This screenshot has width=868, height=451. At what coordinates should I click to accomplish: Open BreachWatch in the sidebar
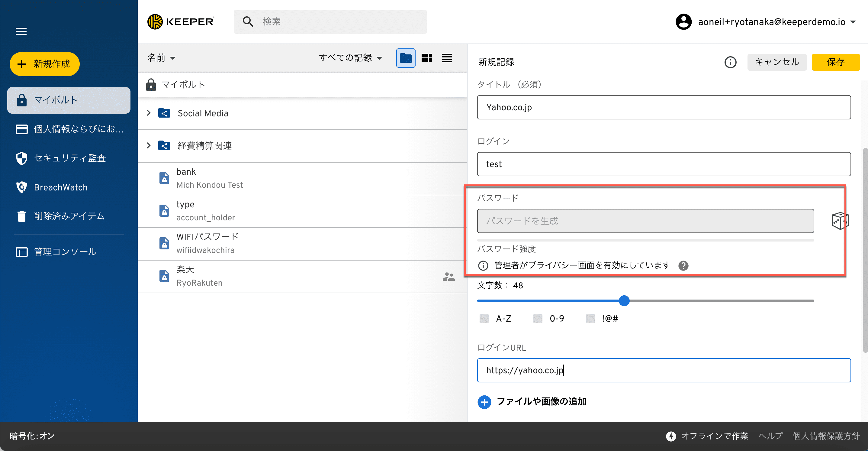tap(61, 187)
